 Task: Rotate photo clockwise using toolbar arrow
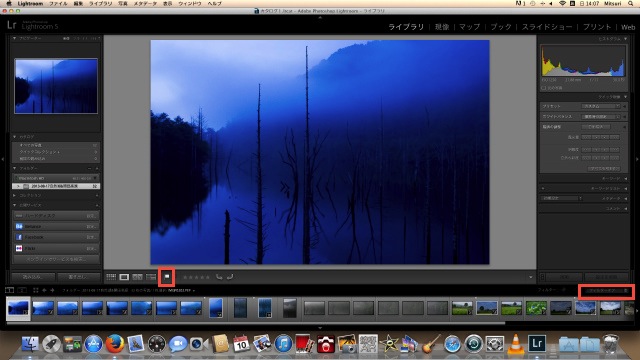click(x=230, y=277)
